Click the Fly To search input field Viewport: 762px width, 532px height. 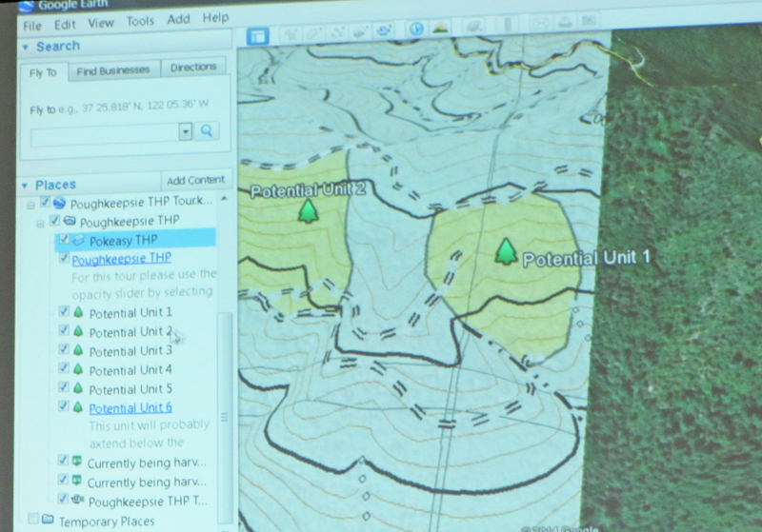click(105, 134)
